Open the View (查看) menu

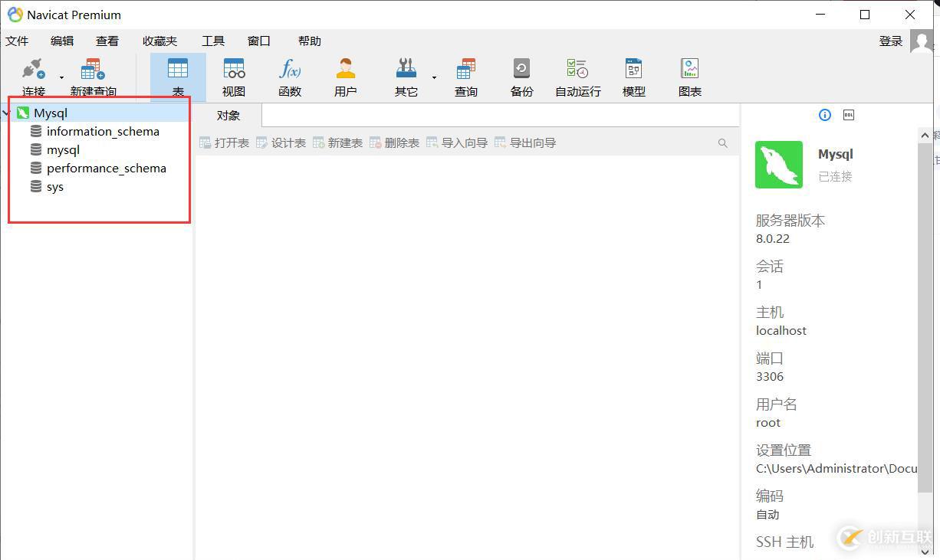point(107,41)
